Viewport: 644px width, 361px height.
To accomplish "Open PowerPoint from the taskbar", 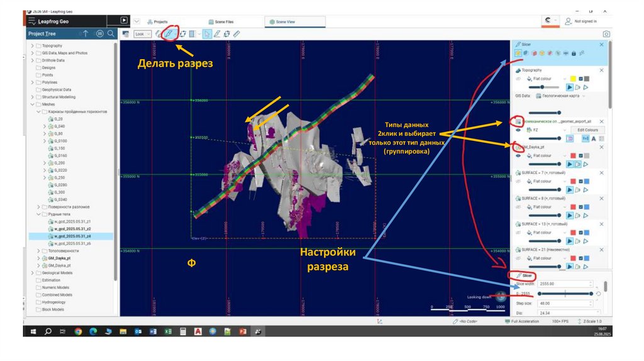I will pyautogui.click(x=243, y=331).
